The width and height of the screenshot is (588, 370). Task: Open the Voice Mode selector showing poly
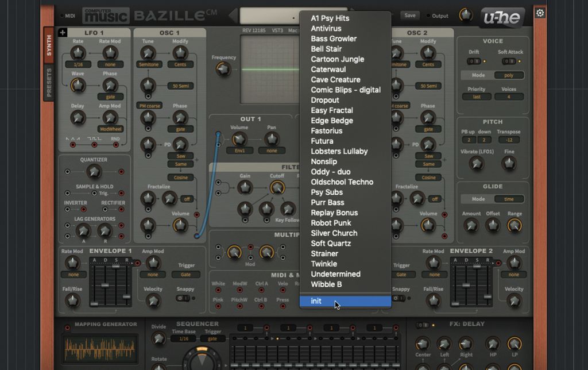tap(509, 75)
